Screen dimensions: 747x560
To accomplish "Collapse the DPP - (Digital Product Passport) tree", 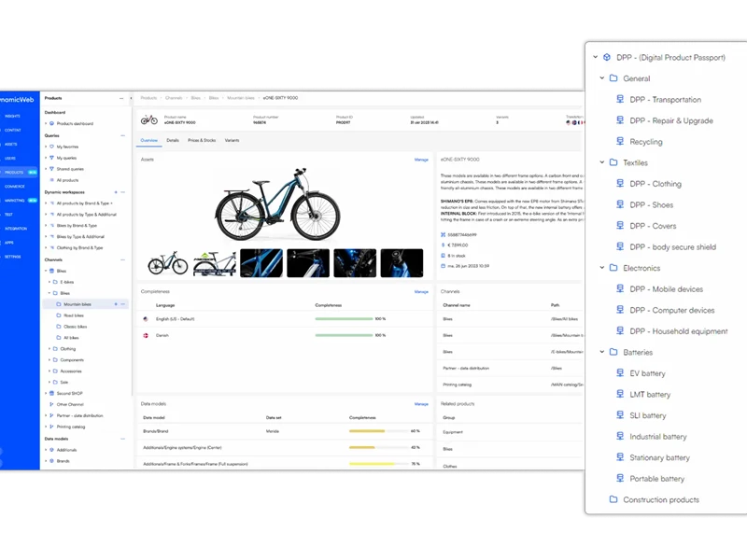I will click(596, 57).
